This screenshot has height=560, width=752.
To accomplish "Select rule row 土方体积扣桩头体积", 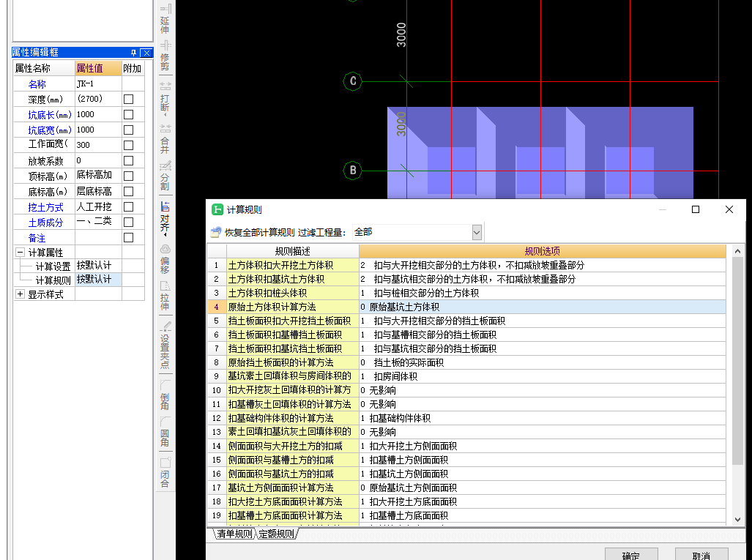I will tap(293, 293).
